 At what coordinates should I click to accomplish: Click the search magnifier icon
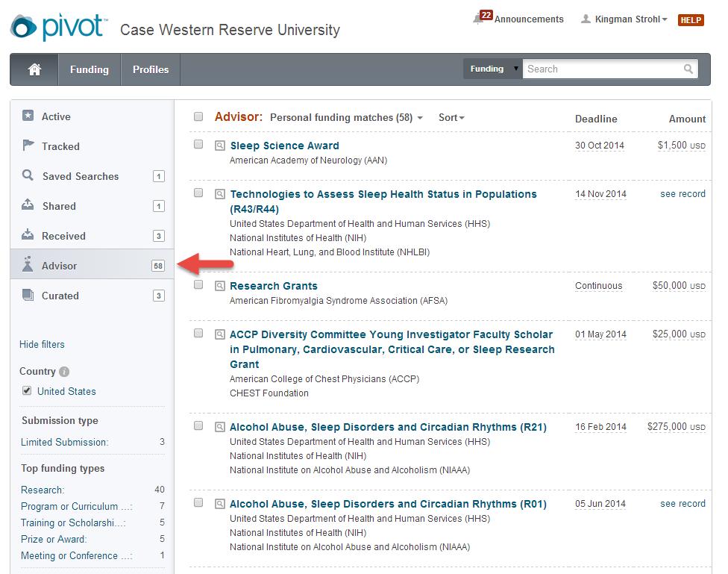pyautogui.click(x=688, y=69)
